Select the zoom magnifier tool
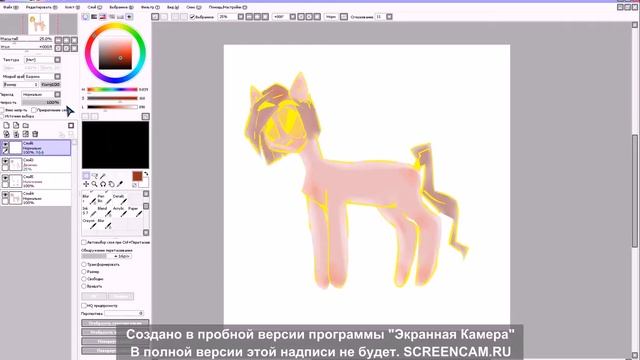The height and width of the screenshot is (360, 640). pos(95,184)
